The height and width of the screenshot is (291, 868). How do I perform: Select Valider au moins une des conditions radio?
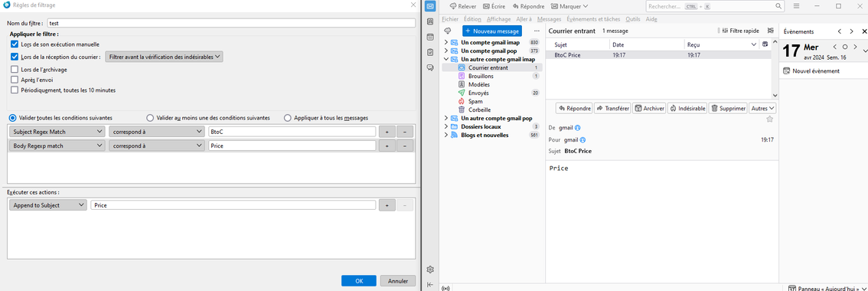pos(150,117)
